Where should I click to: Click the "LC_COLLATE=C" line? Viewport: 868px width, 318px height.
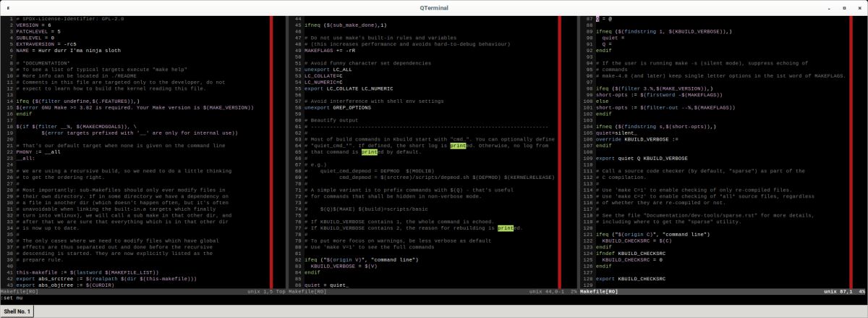[323, 75]
